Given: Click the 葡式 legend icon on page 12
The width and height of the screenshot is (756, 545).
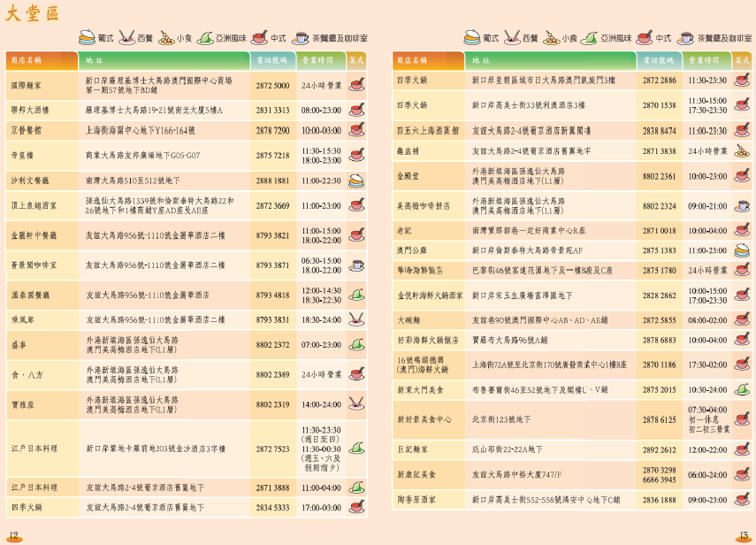Looking at the screenshot, I should click(x=87, y=38).
